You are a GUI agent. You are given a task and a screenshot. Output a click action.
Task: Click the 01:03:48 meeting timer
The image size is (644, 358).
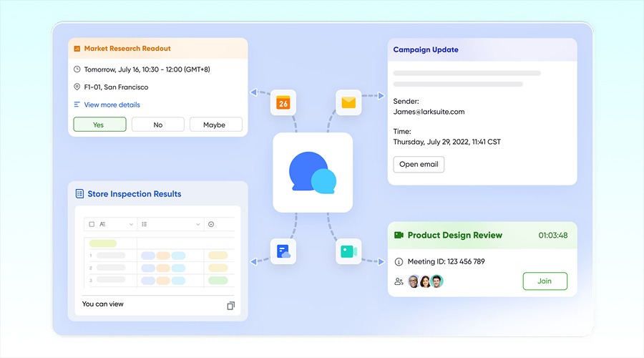click(x=553, y=236)
